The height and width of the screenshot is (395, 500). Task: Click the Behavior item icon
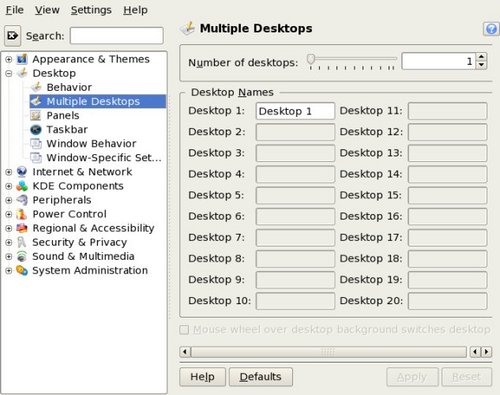(x=36, y=87)
